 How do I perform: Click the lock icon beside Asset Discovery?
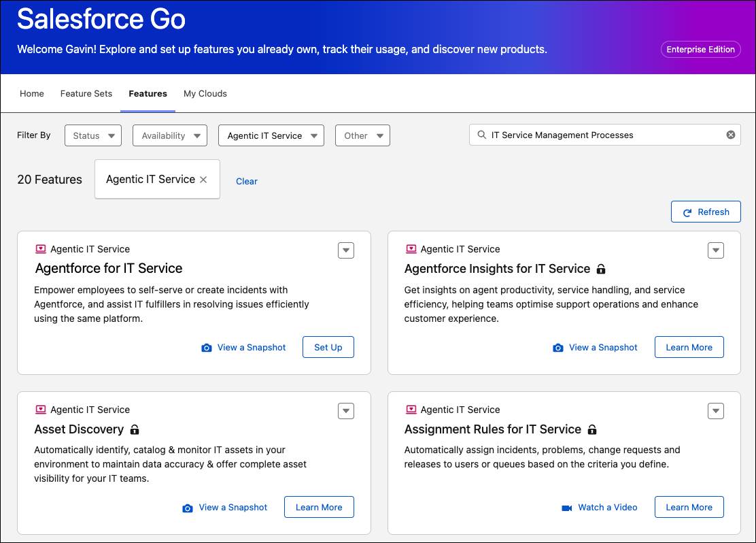pos(135,430)
